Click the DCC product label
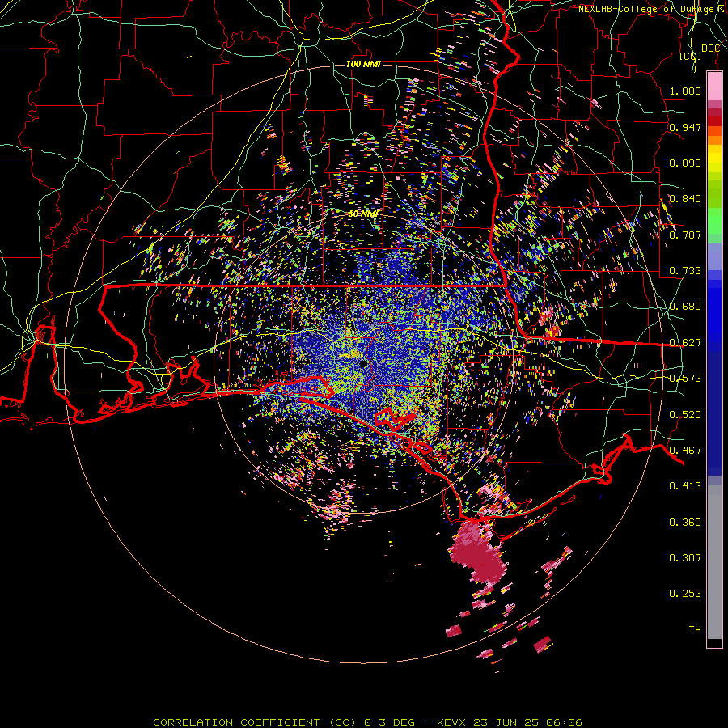 tap(710, 49)
